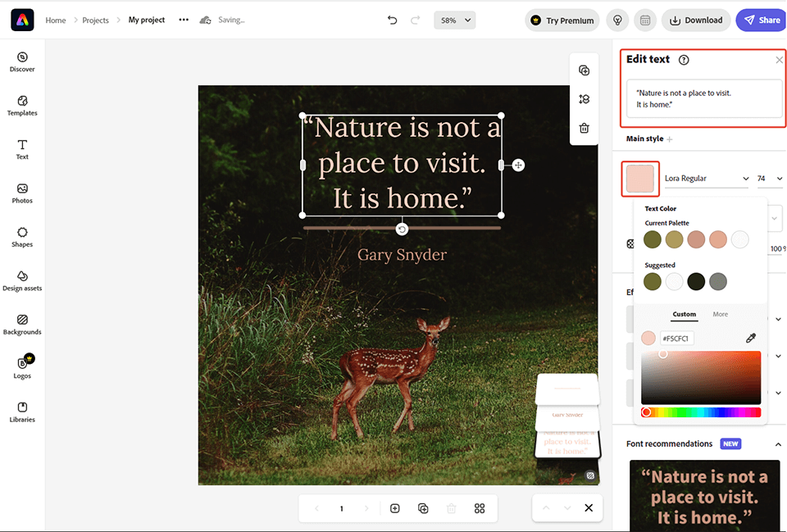The width and height of the screenshot is (787, 532).
Task: Open the page grid view icon
Action: click(x=480, y=508)
